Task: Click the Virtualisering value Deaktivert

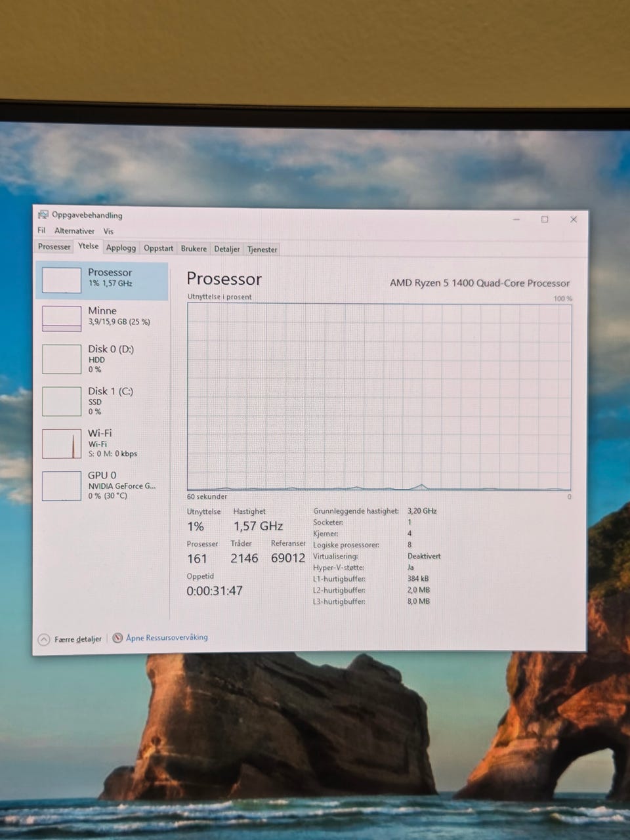Action: coord(424,556)
